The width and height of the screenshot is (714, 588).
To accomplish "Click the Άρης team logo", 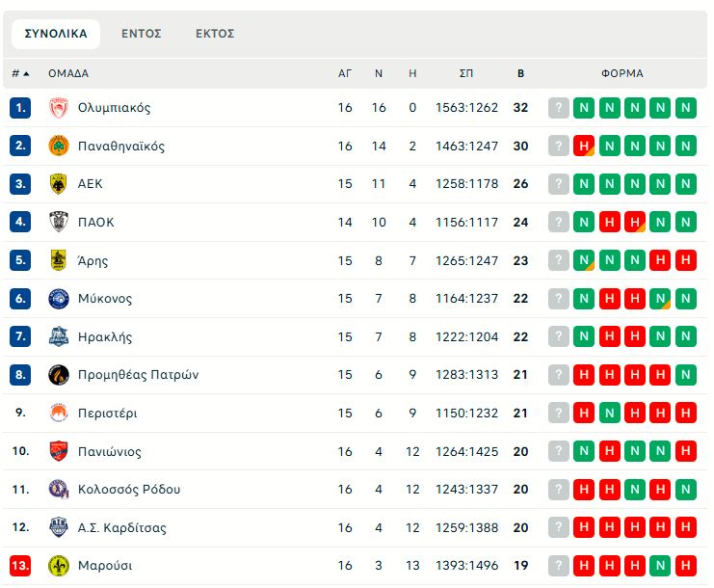I will tap(59, 260).
